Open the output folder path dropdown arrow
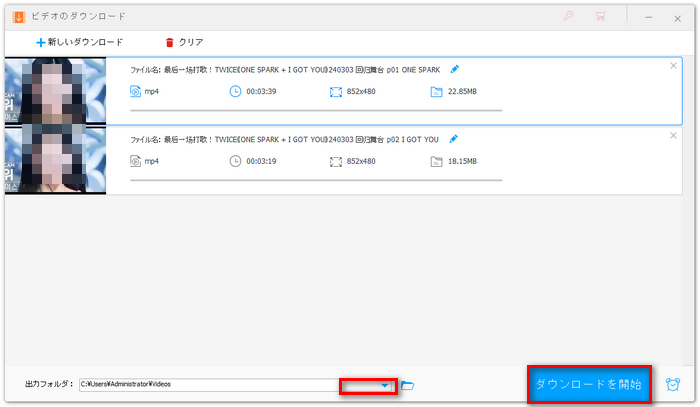The height and width of the screenshot is (407, 700). pos(385,385)
